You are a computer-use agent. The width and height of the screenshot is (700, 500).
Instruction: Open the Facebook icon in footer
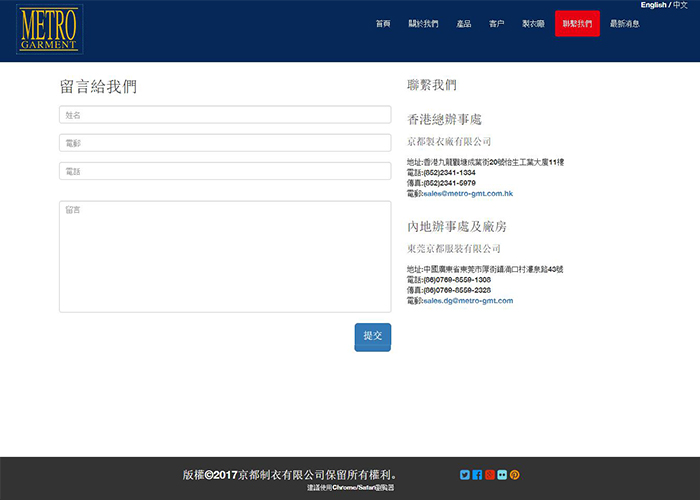[477, 475]
